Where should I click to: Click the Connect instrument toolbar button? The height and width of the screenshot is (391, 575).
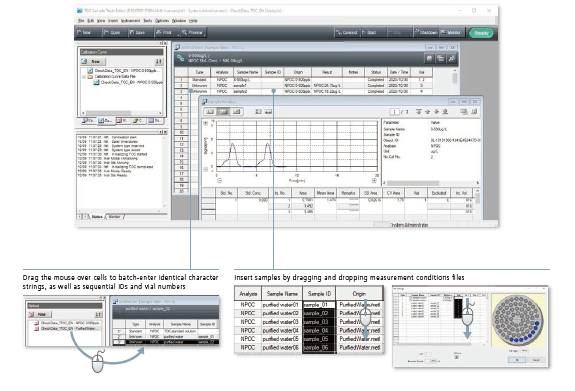(347, 33)
